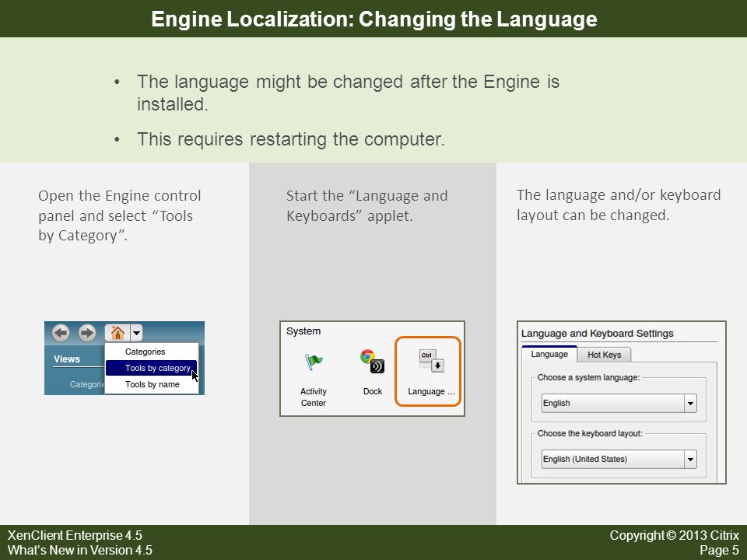Click the back arrow navigation button
The width and height of the screenshot is (747, 560).
pyautogui.click(x=61, y=332)
